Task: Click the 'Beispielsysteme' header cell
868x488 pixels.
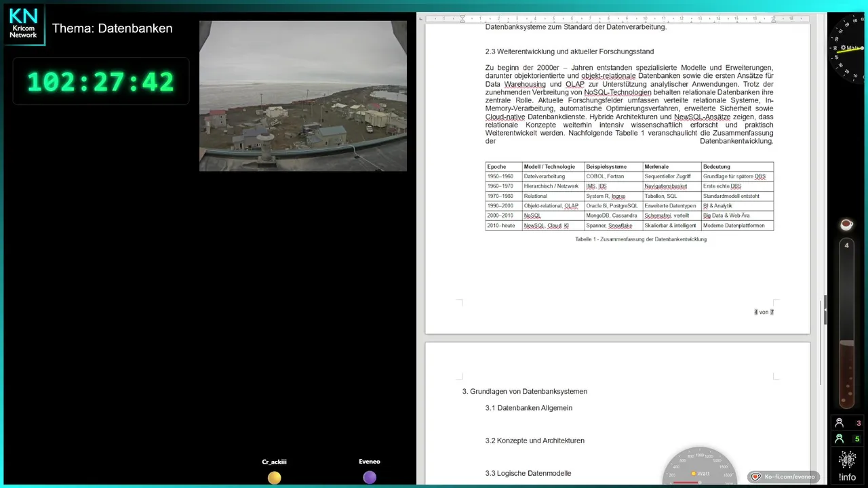Action: coord(614,167)
